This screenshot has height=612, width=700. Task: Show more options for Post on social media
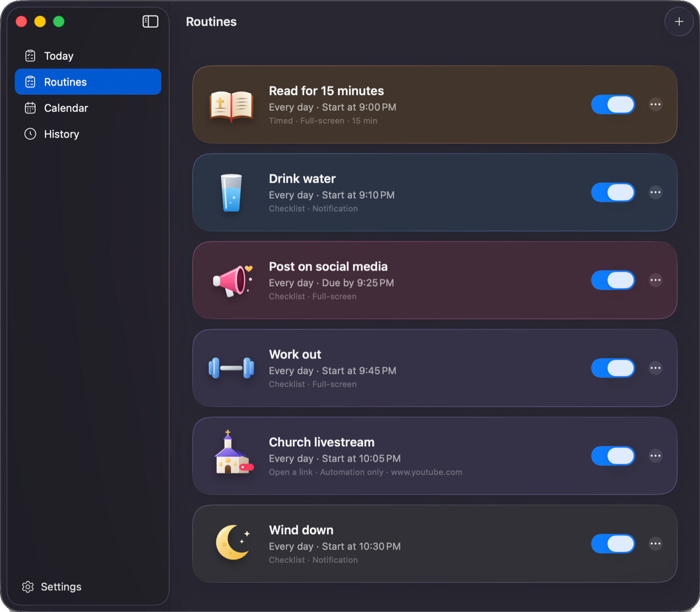pos(655,280)
